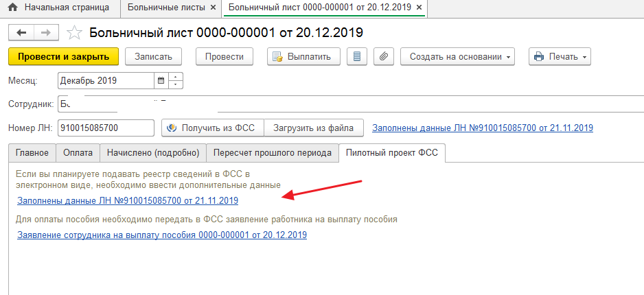This screenshot has height=295, width=644.
Task: Select the Пилотный проект ФСС tab
Action: 392,152
